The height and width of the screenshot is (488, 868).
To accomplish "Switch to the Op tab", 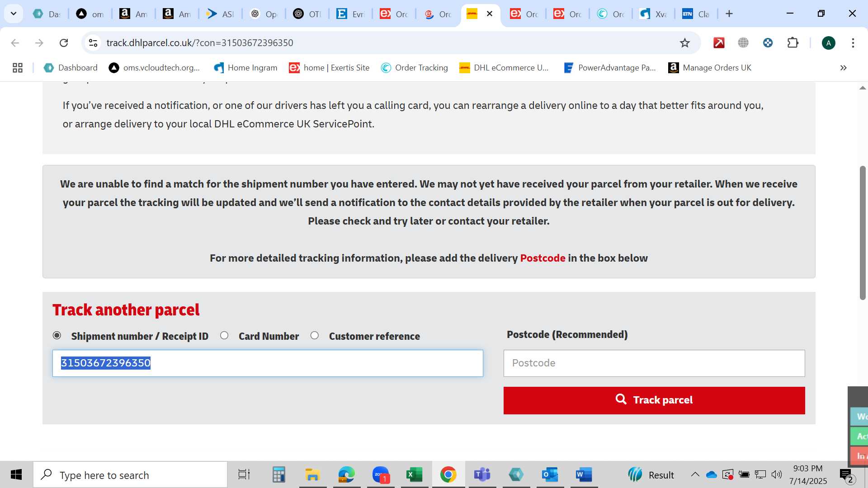I will click(264, 14).
